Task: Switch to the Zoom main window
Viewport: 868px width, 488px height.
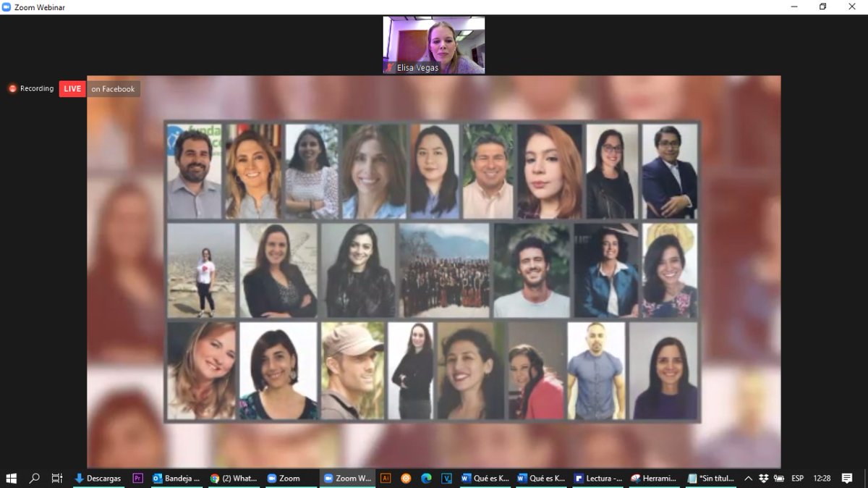Action: (x=291, y=478)
